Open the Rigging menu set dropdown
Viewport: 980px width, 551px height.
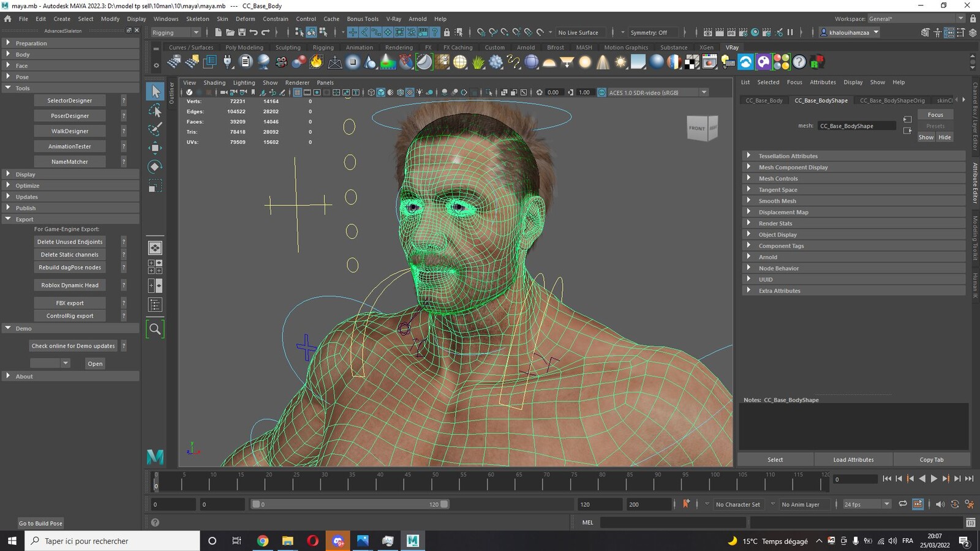point(176,32)
